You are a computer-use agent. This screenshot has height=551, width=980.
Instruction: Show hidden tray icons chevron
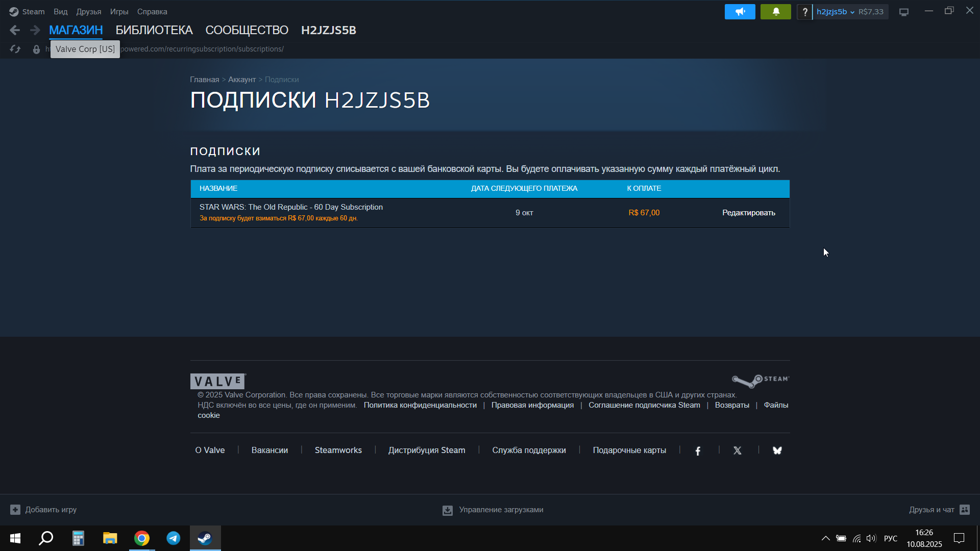click(825, 538)
